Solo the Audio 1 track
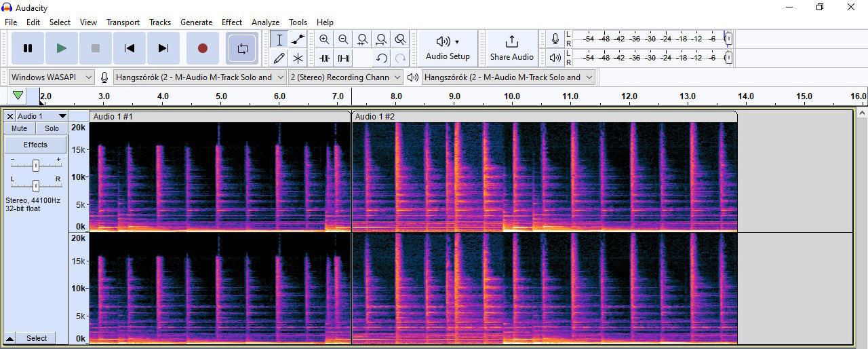The height and width of the screenshot is (349, 868). 52,128
